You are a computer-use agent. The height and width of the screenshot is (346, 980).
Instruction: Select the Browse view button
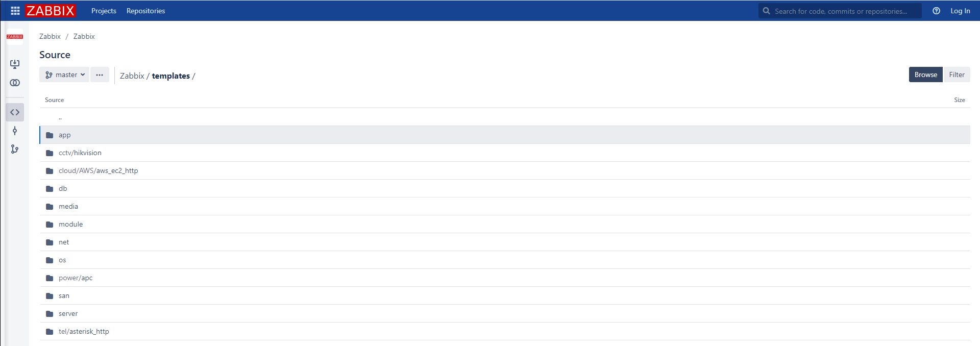pyautogui.click(x=925, y=75)
